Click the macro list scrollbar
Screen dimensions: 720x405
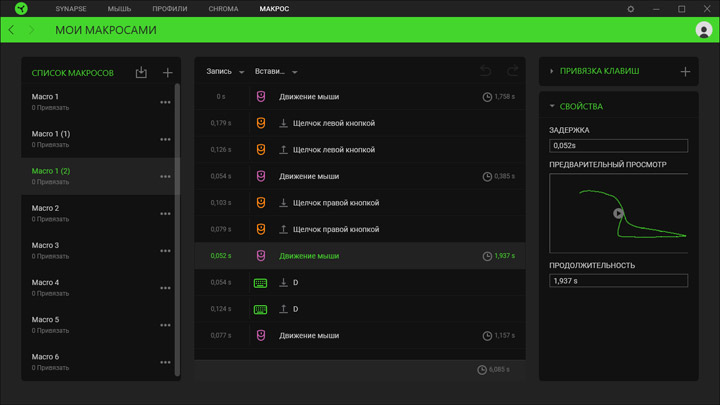tap(177, 230)
